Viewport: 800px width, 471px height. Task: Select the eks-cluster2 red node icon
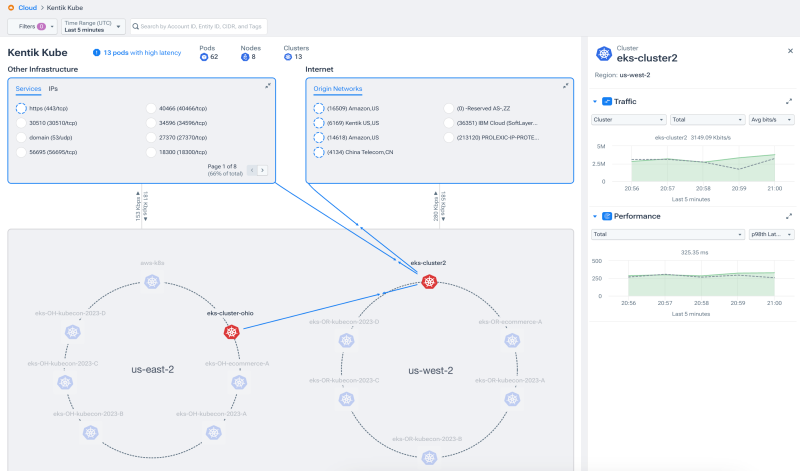coord(429,282)
